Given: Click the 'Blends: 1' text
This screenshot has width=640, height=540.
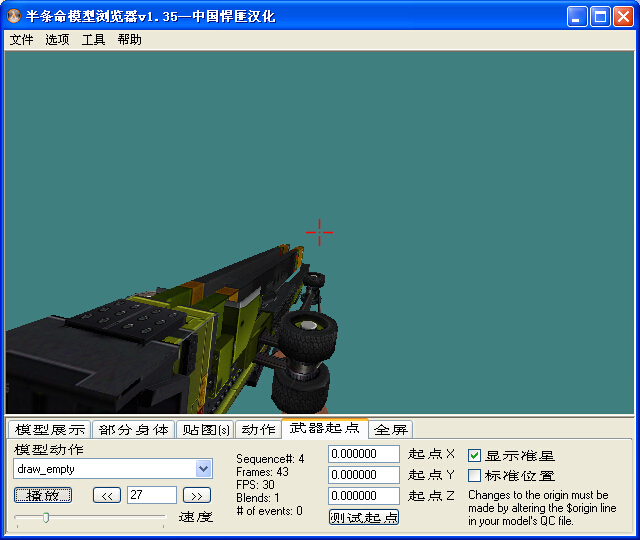Looking at the screenshot, I should 258,498.
